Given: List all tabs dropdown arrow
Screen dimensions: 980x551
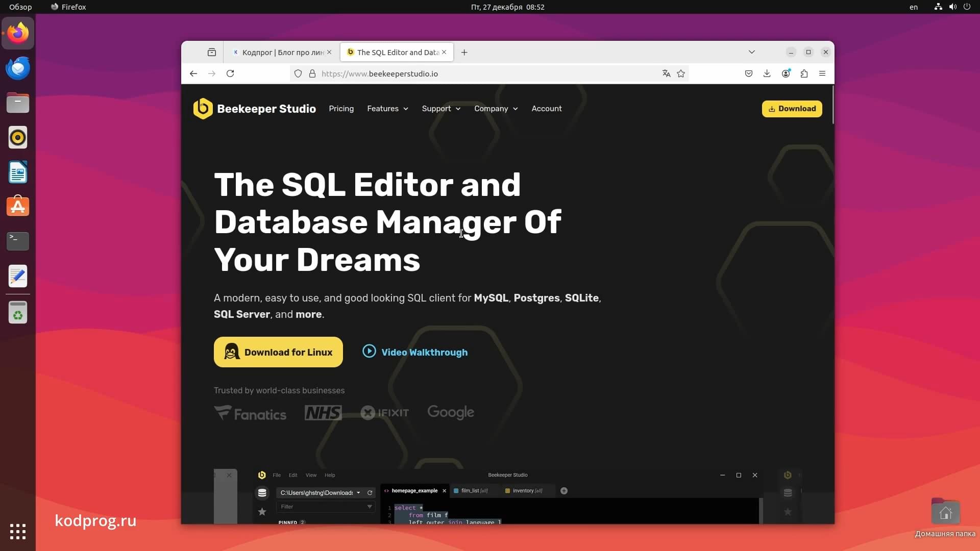Looking at the screenshot, I should 752,52.
